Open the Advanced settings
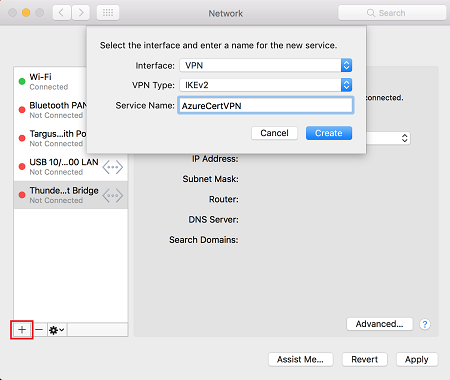The height and width of the screenshot is (380, 450). pyautogui.click(x=380, y=324)
